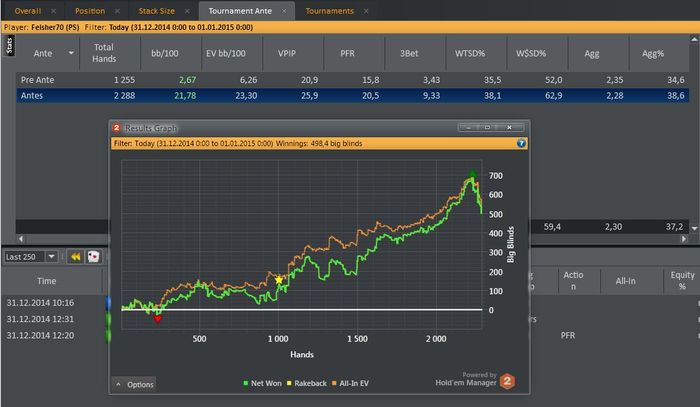Minimize the Results Graph window
The image size is (700, 407).
click(468, 128)
